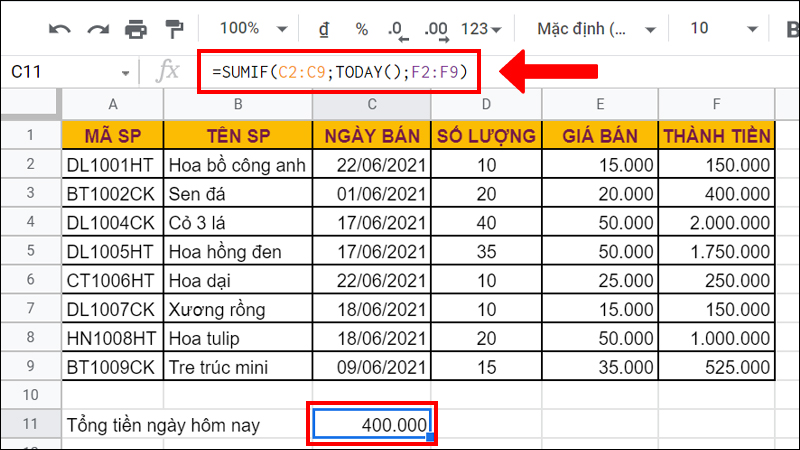The width and height of the screenshot is (800, 450).
Task: Select the Hoa tulip cell
Action: [x=237, y=338]
